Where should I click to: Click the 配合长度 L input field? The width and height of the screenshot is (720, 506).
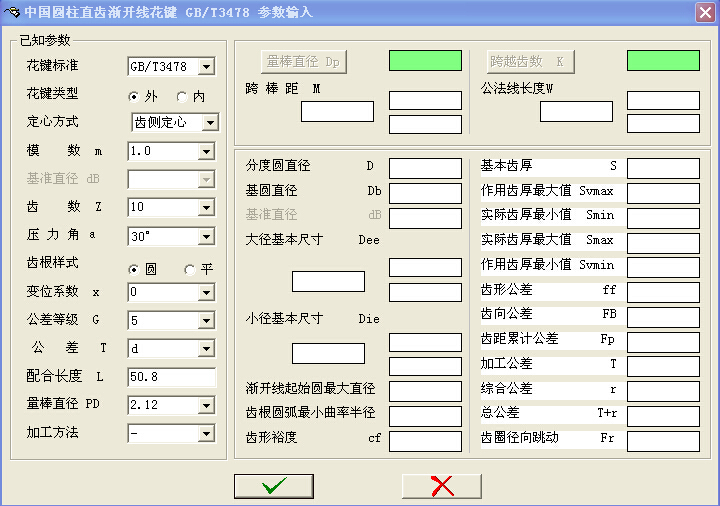172,377
